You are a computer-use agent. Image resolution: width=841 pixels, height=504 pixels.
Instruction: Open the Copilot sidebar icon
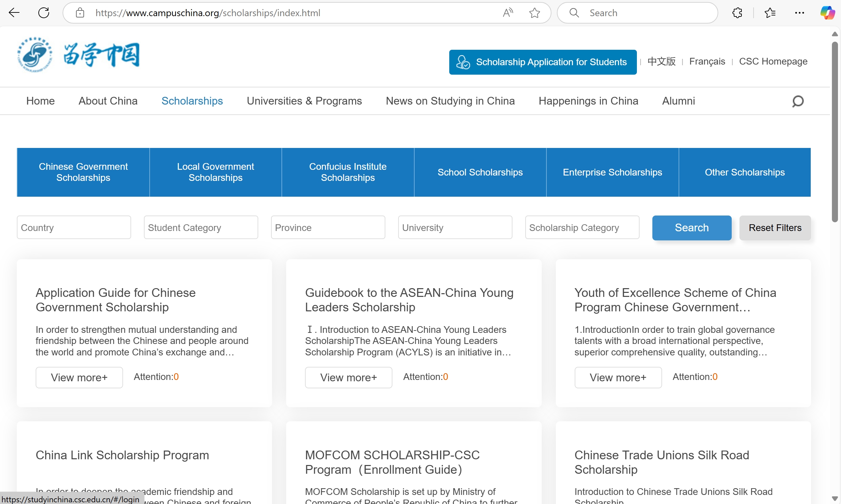point(827,13)
